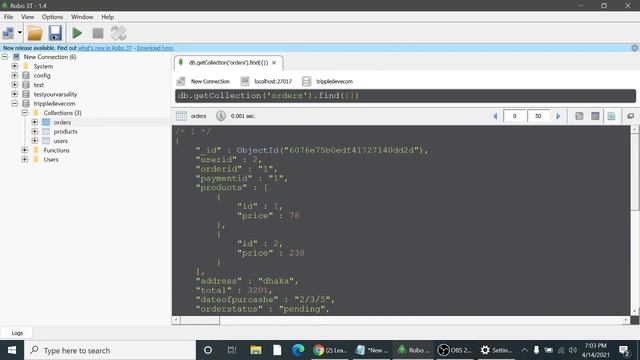Click into the query editor field
The height and width of the screenshot is (360, 640).
click(x=405, y=96)
